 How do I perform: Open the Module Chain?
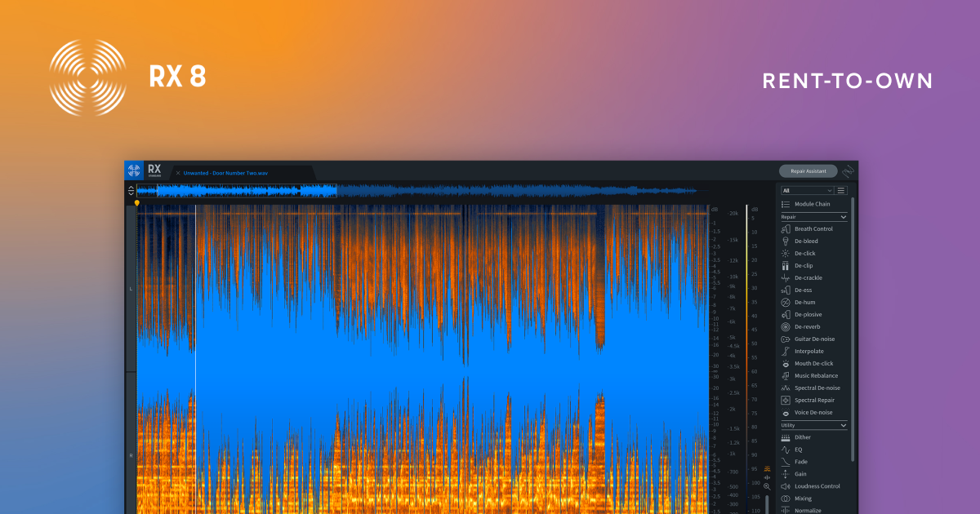(806, 204)
